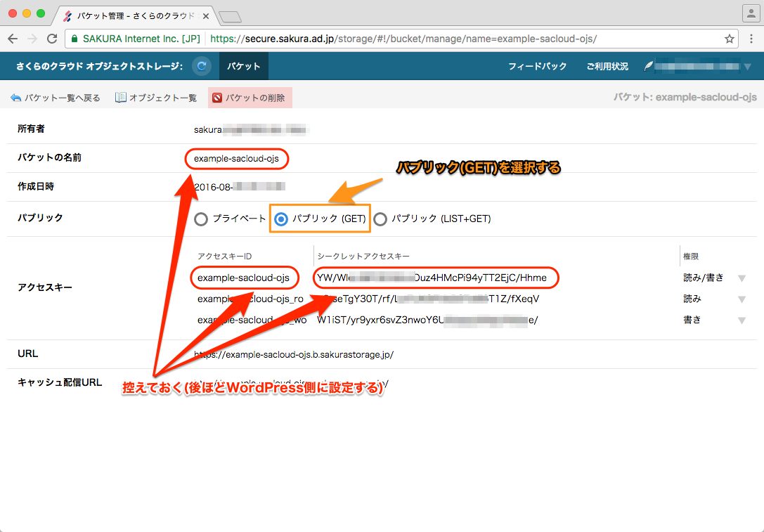The width and height of the screenshot is (764, 532).
Task: Bookmark page with the star icon
Action: (729, 39)
